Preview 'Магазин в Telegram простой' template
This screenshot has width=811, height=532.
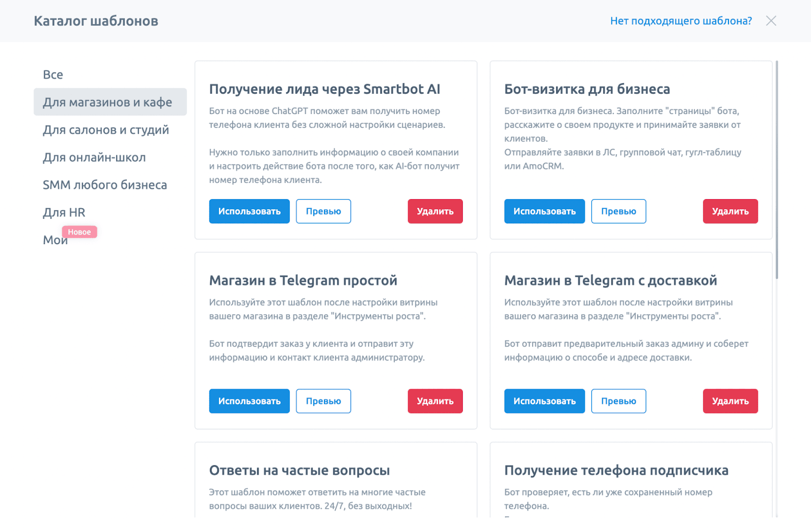pyautogui.click(x=323, y=401)
